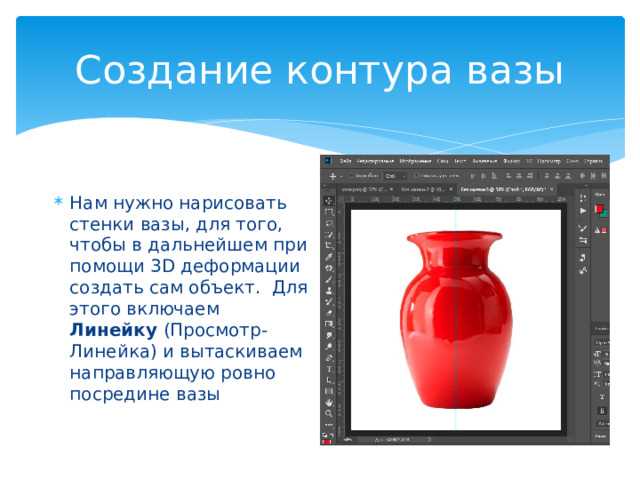Open the extra tools ellipsis menu
The width and height of the screenshot is (640, 480).
point(329,424)
